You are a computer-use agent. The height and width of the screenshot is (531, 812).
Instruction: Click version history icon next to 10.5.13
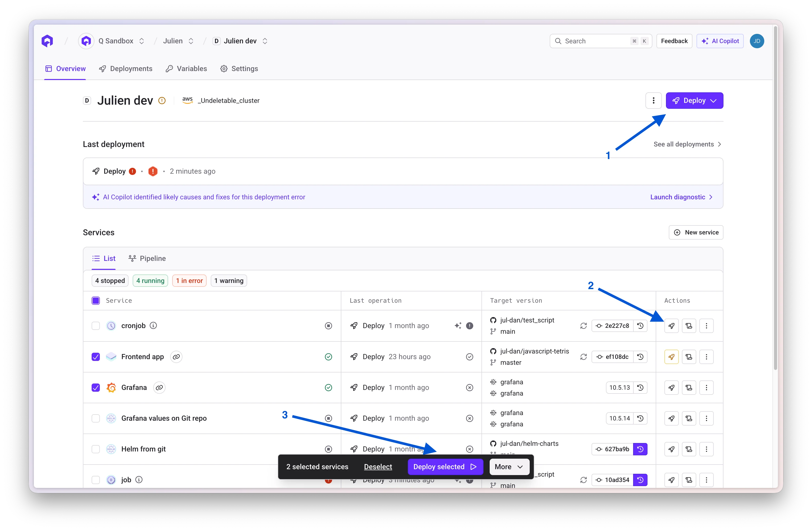tap(640, 387)
